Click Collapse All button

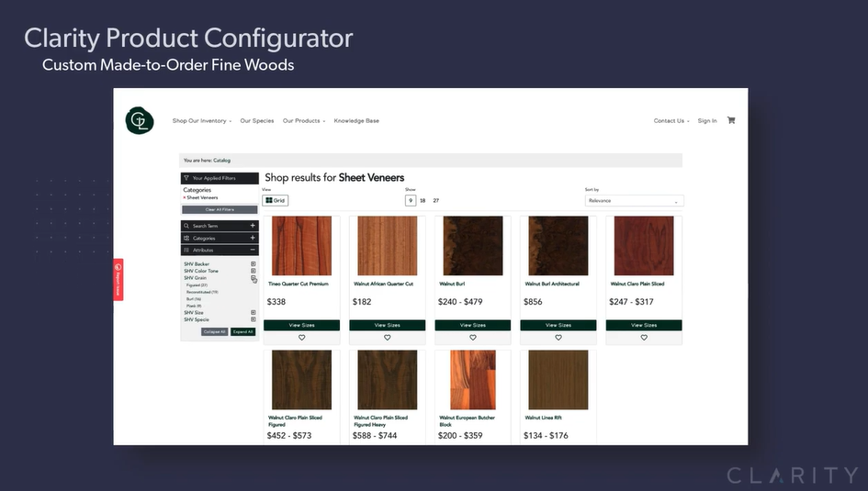click(x=214, y=331)
